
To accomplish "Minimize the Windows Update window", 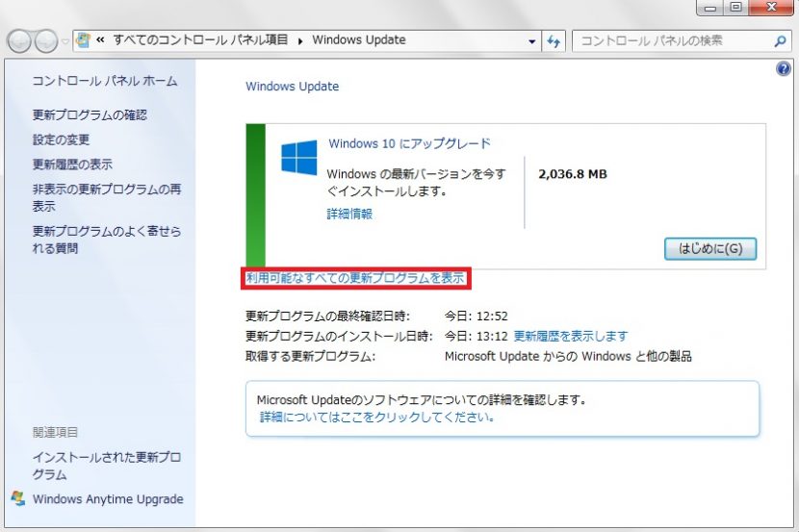I will [x=710, y=7].
